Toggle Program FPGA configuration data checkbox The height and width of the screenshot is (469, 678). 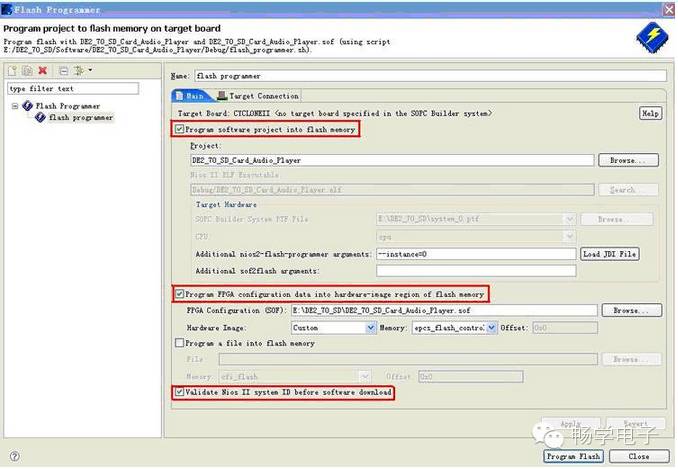pyautogui.click(x=179, y=294)
